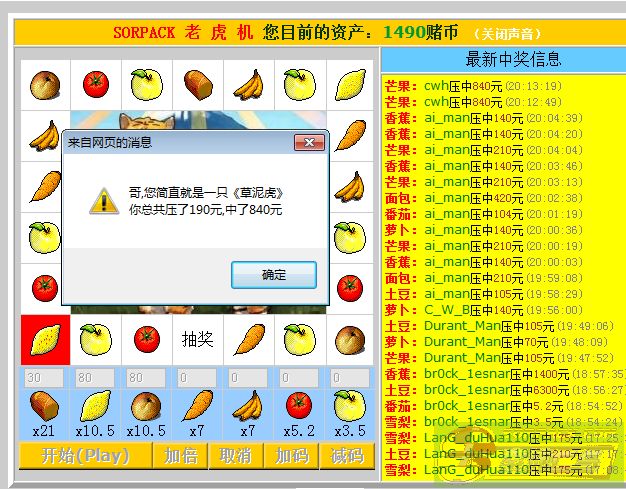Select the tomato x5.2 bet icon

point(299,405)
